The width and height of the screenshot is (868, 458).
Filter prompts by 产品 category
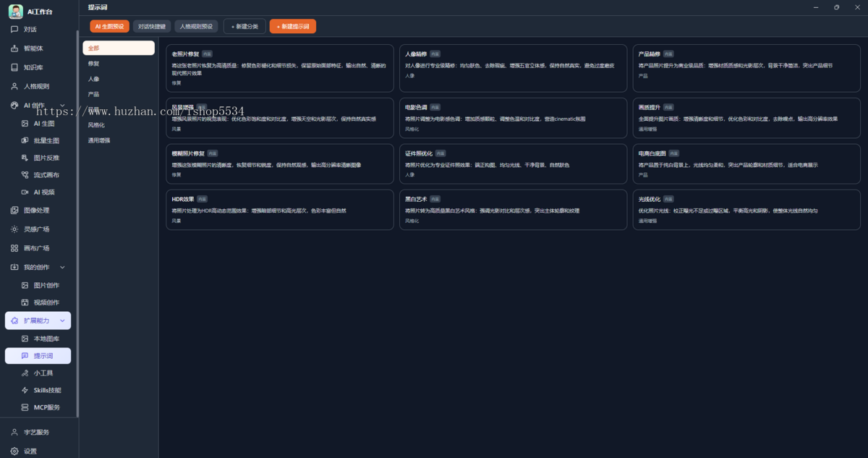tap(119, 94)
